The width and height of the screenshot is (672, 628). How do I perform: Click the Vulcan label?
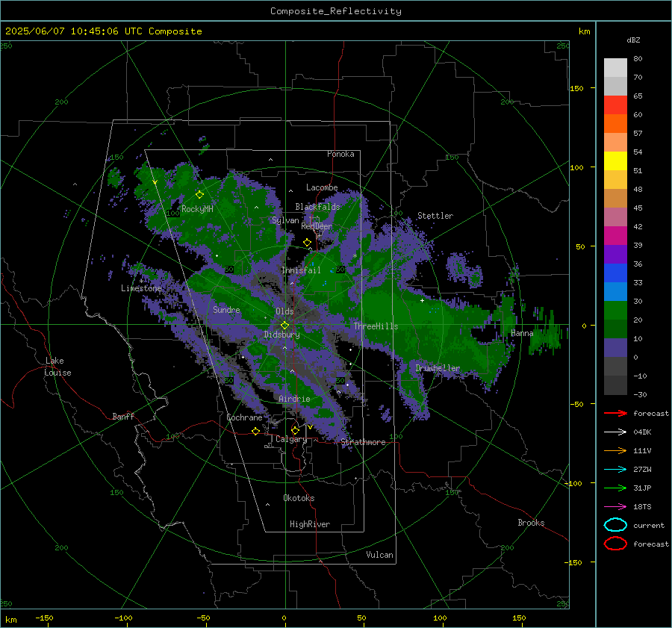(380, 555)
